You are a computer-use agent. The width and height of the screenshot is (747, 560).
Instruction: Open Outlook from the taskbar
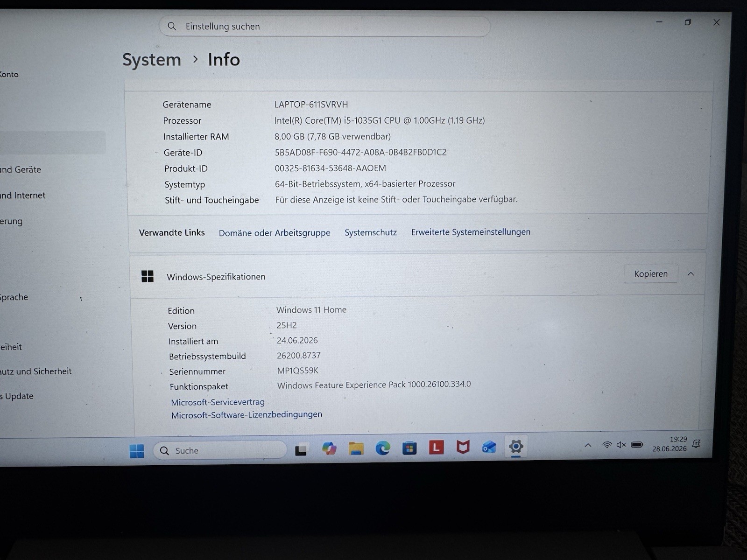click(489, 447)
